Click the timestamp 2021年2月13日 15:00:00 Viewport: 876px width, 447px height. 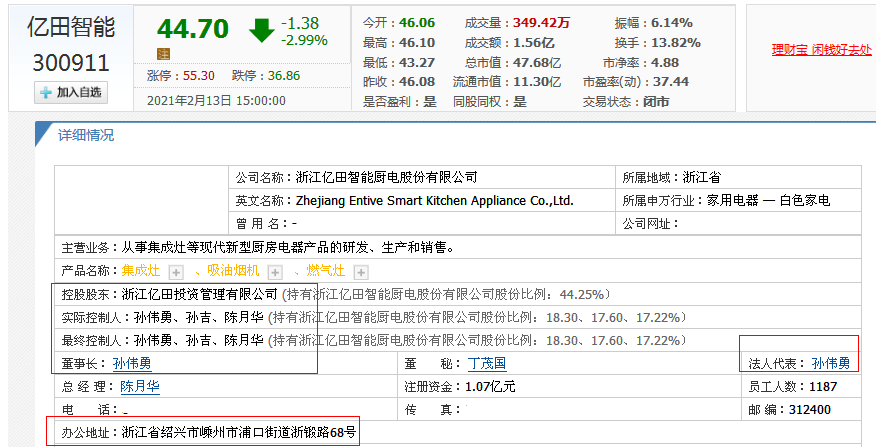click(x=216, y=101)
